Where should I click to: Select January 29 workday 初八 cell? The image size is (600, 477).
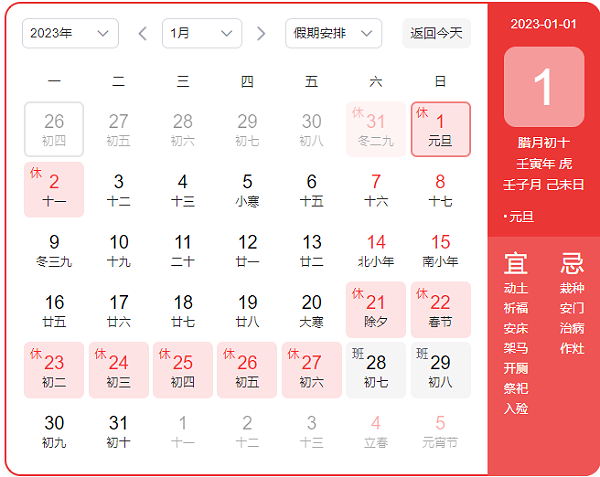point(440,369)
